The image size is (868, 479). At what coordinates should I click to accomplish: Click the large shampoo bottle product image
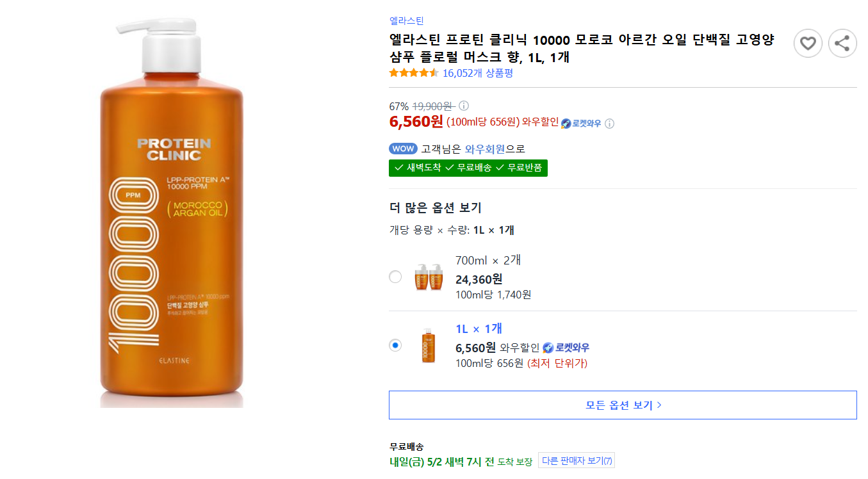click(172, 218)
